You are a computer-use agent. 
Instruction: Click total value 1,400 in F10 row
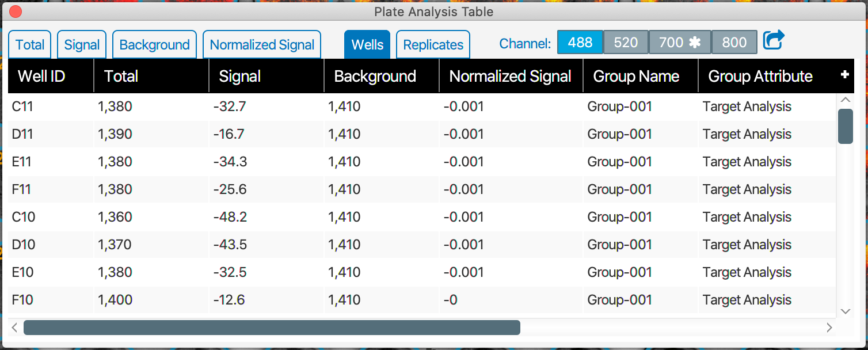(x=115, y=300)
